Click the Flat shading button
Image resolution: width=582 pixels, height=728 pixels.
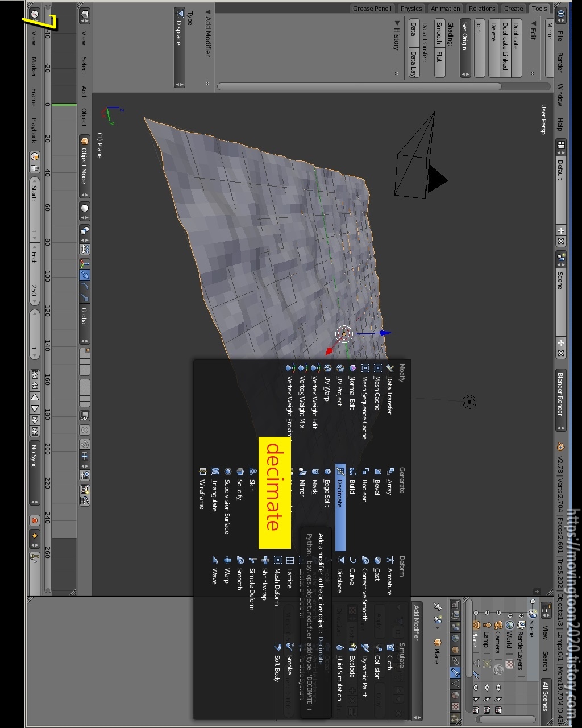439,63
